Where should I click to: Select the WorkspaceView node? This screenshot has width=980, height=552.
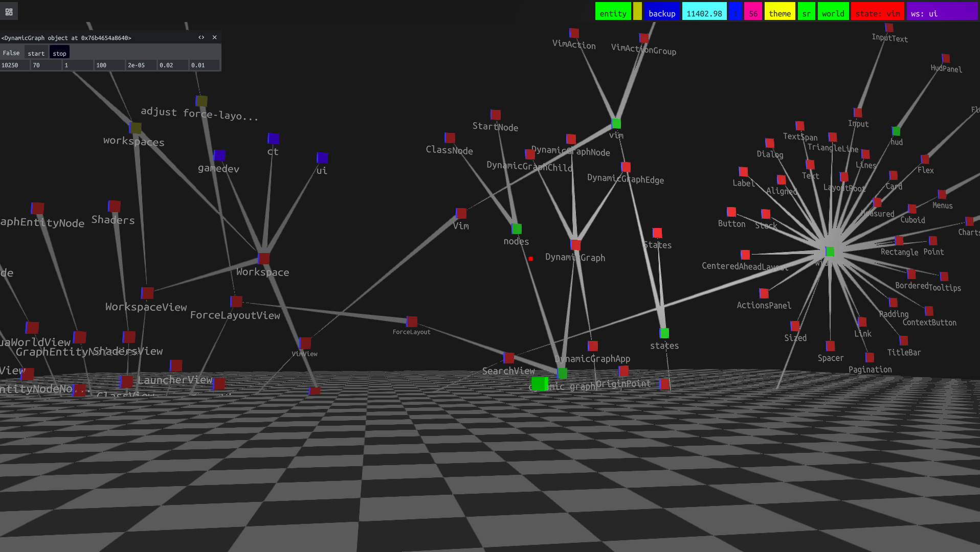[x=147, y=292]
